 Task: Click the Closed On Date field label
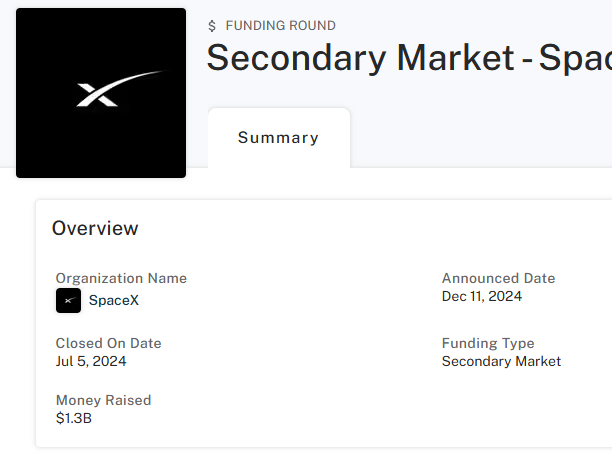click(x=108, y=343)
